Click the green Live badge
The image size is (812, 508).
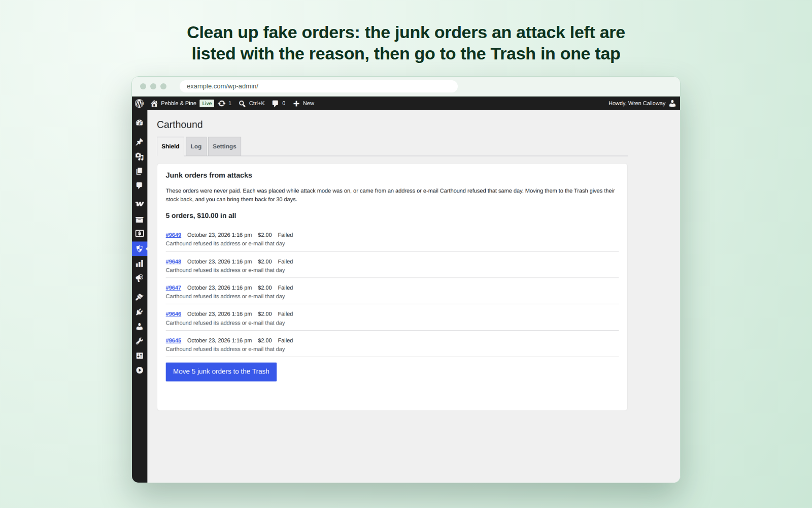207,103
